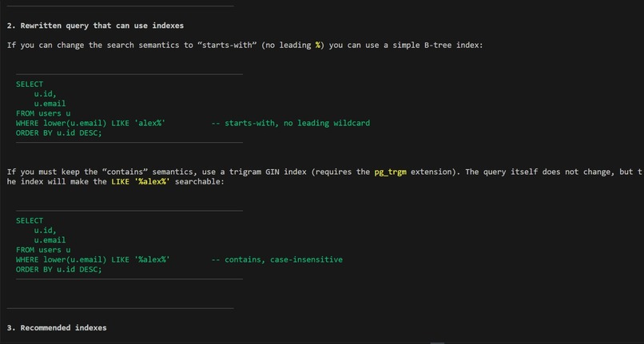
Task: Click the yellow "pg_trgm" extension name
Action: [390, 172]
